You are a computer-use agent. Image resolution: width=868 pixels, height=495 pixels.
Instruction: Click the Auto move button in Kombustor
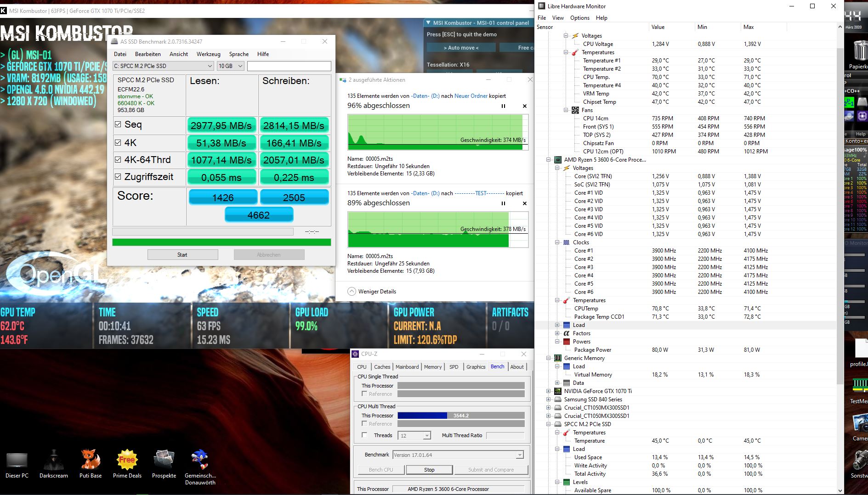[x=461, y=48]
